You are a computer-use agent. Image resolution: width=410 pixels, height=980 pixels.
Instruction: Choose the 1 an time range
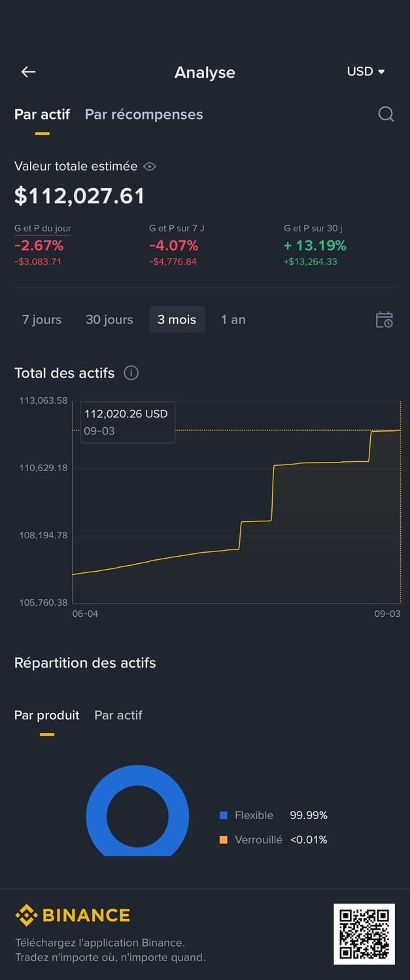233,319
